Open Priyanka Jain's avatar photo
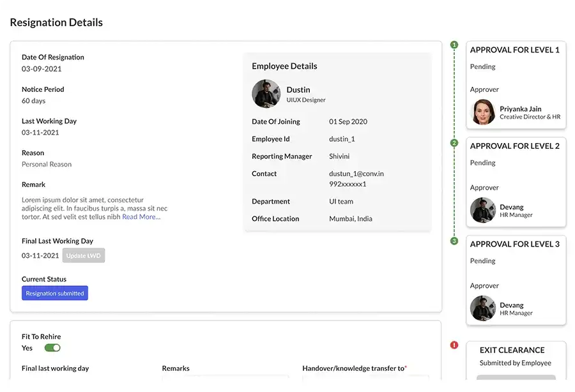 482,112
